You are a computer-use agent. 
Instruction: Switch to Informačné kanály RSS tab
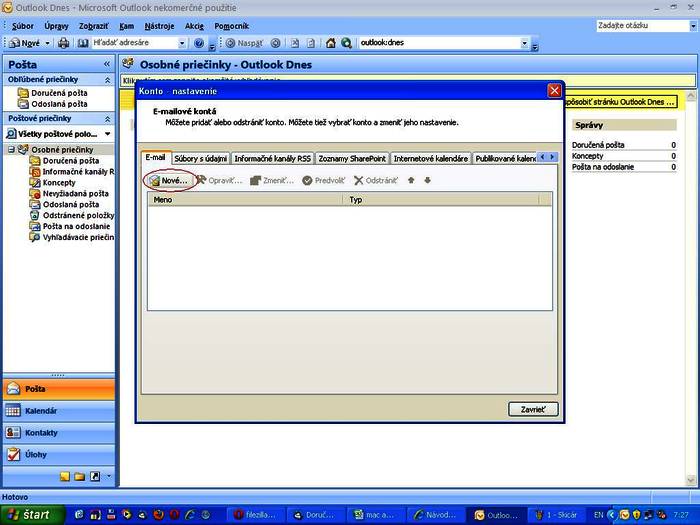point(272,158)
